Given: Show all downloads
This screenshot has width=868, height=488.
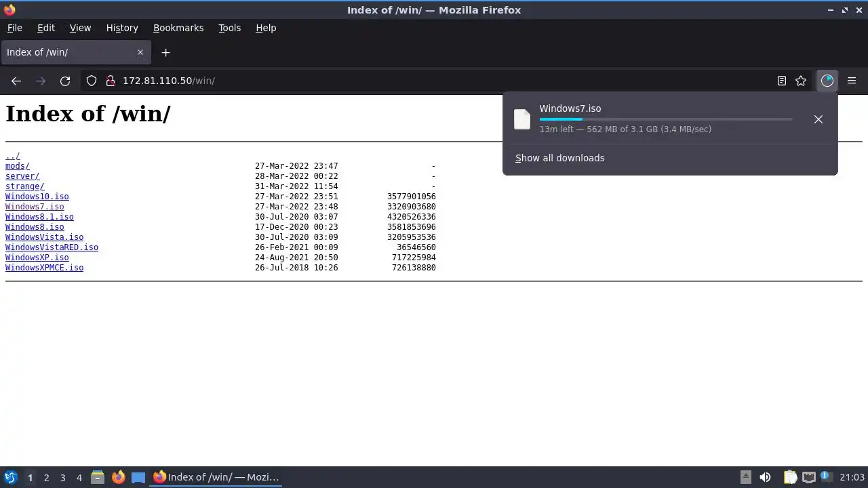Looking at the screenshot, I should (559, 158).
